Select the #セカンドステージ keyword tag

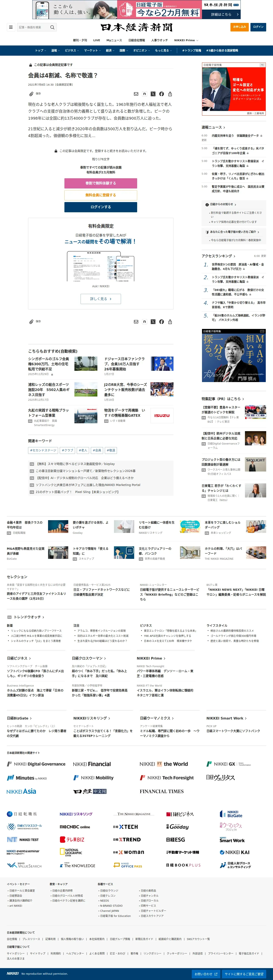click(43, 450)
